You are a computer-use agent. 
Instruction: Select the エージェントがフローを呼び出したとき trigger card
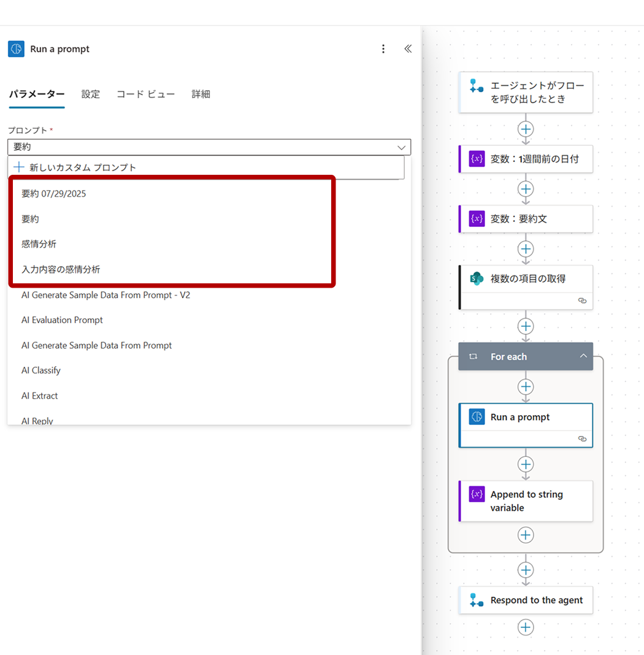[x=526, y=92]
